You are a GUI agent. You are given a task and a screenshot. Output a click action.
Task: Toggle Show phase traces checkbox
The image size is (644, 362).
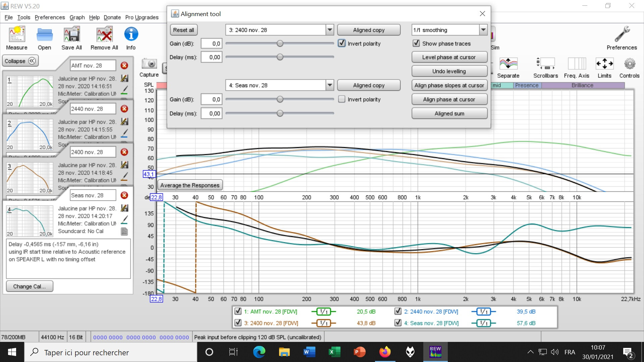416,43
